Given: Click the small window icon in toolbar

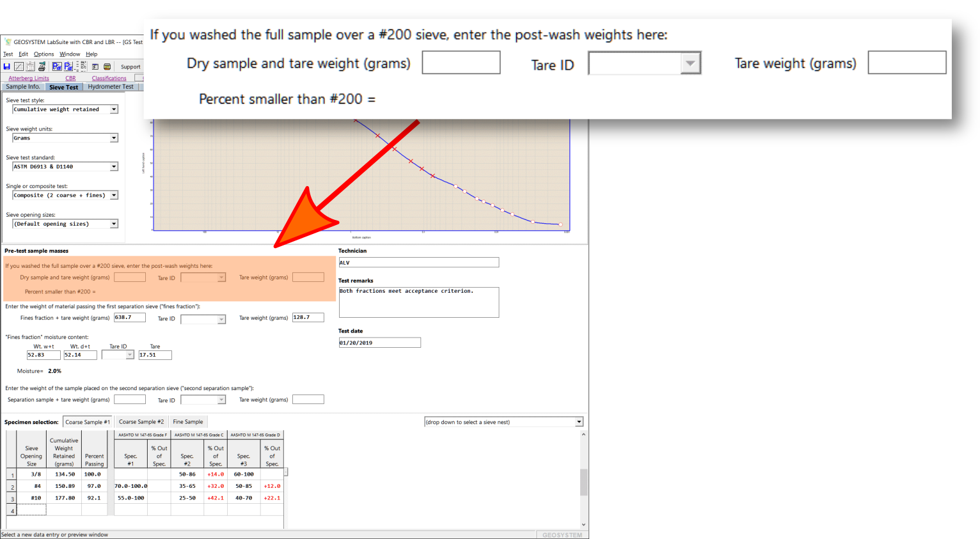Looking at the screenshot, I should click(x=95, y=66).
